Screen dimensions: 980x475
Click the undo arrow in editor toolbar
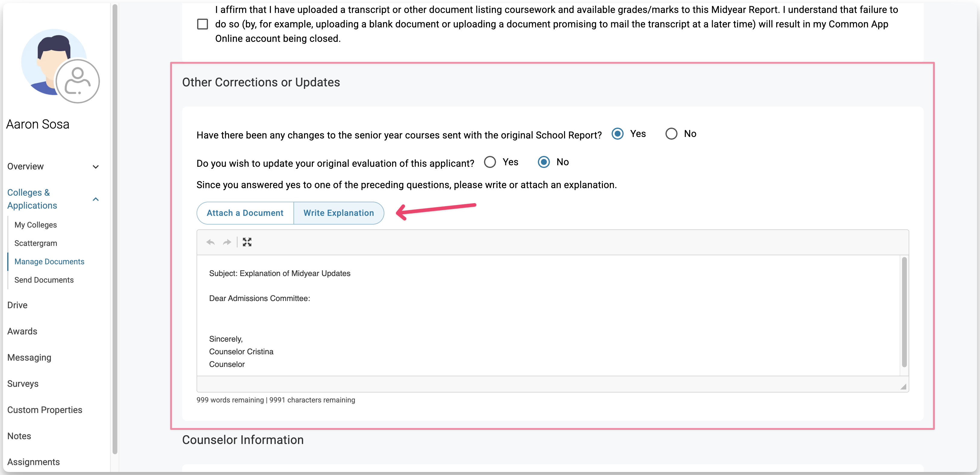point(210,242)
